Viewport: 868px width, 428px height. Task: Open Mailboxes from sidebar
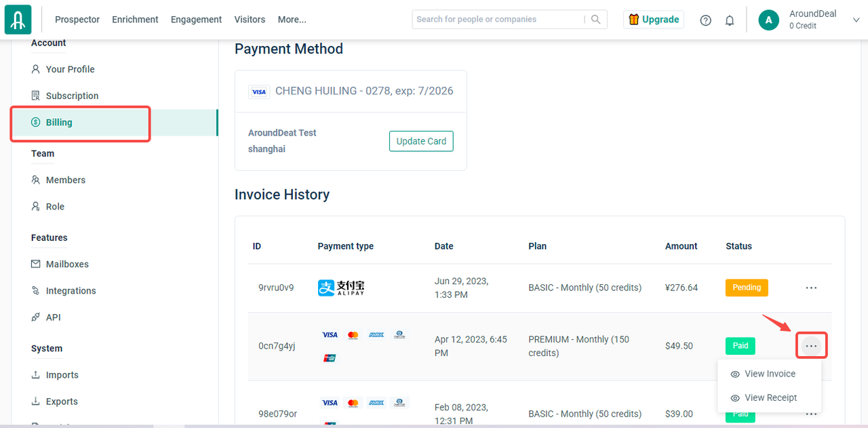(66, 264)
